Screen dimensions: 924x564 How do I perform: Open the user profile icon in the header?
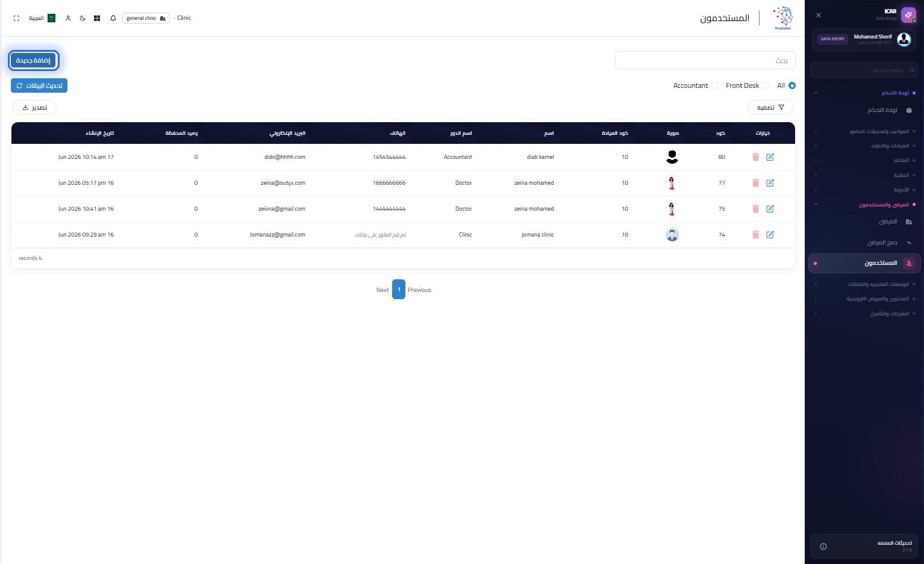(68, 18)
